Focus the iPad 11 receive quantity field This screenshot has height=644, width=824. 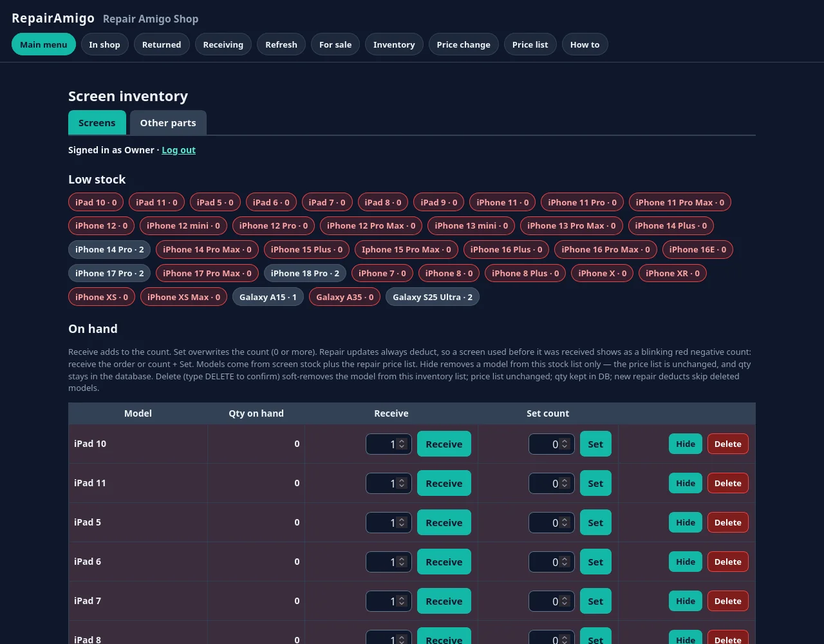tap(389, 483)
